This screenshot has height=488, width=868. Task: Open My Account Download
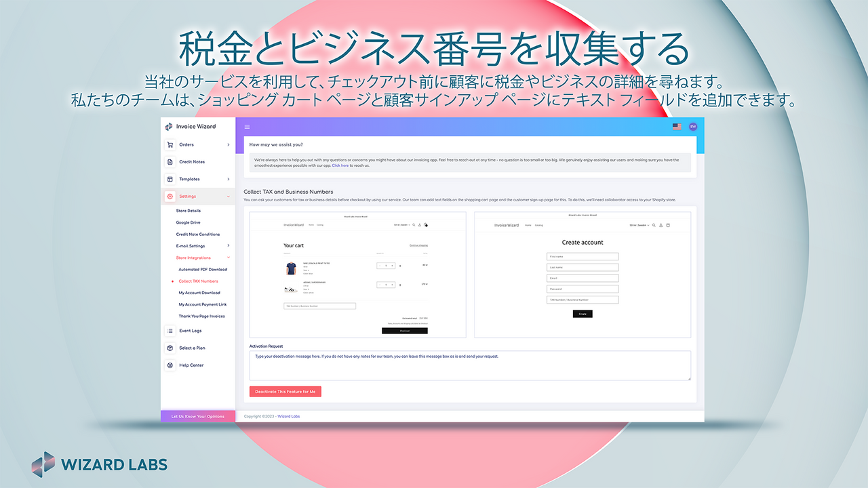pyautogui.click(x=199, y=293)
